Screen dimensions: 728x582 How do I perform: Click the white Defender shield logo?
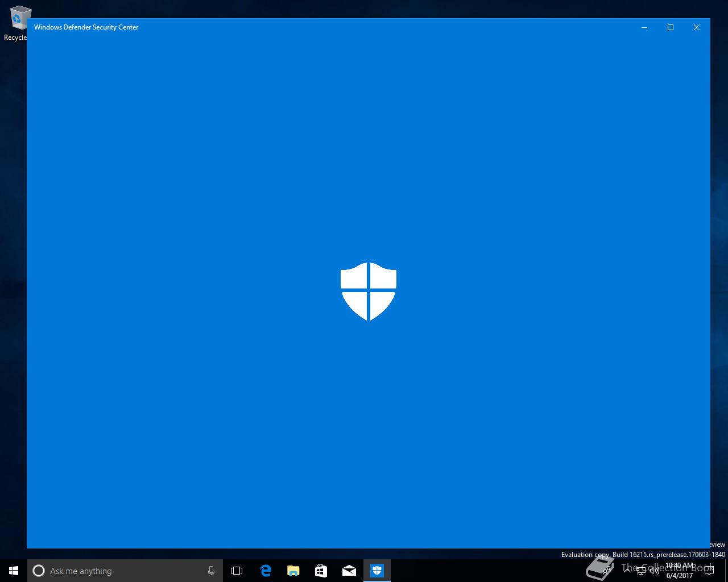click(x=369, y=292)
